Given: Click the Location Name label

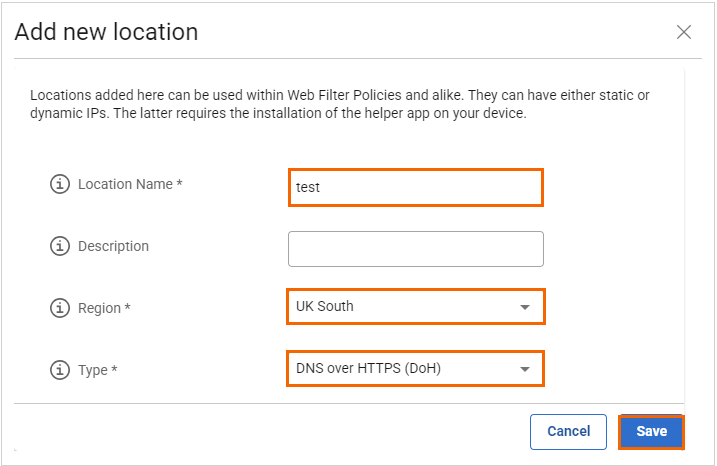Looking at the screenshot, I should click(x=129, y=185).
